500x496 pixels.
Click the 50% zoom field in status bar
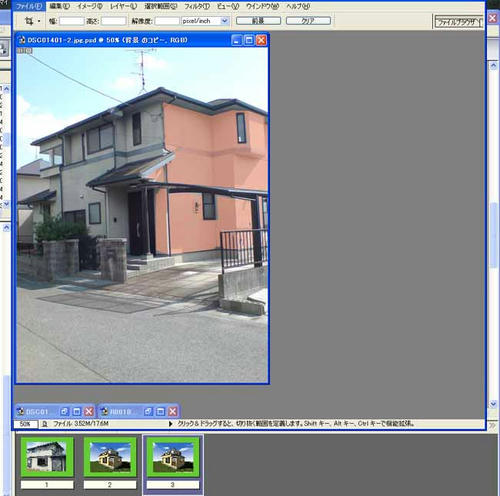pyautogui.click(x=25, y=424)
